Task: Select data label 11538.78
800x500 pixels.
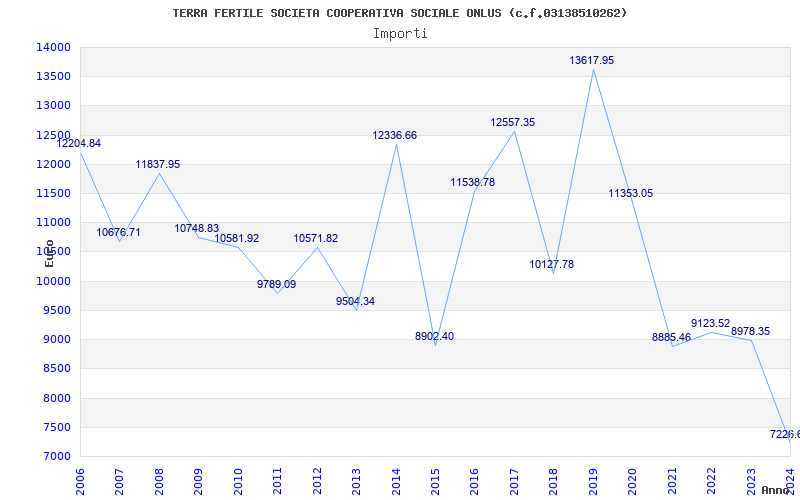Action: pos(472,182)
